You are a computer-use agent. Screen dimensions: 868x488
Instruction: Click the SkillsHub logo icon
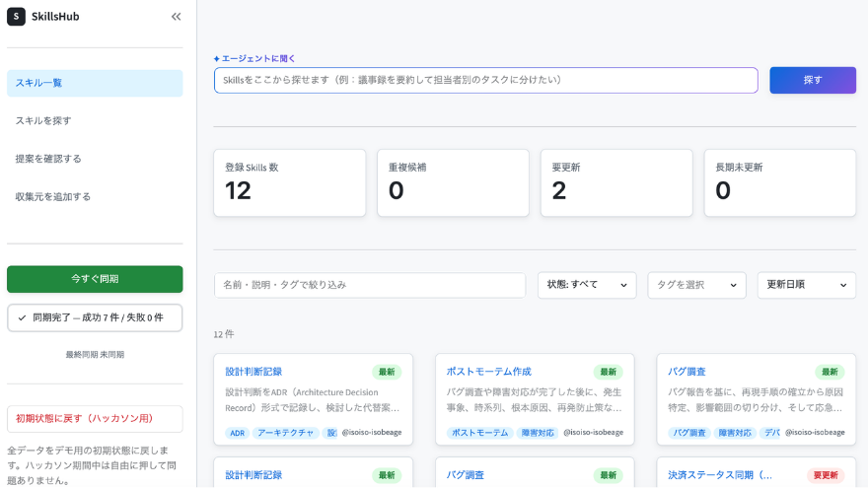click(x=16, y=17)
